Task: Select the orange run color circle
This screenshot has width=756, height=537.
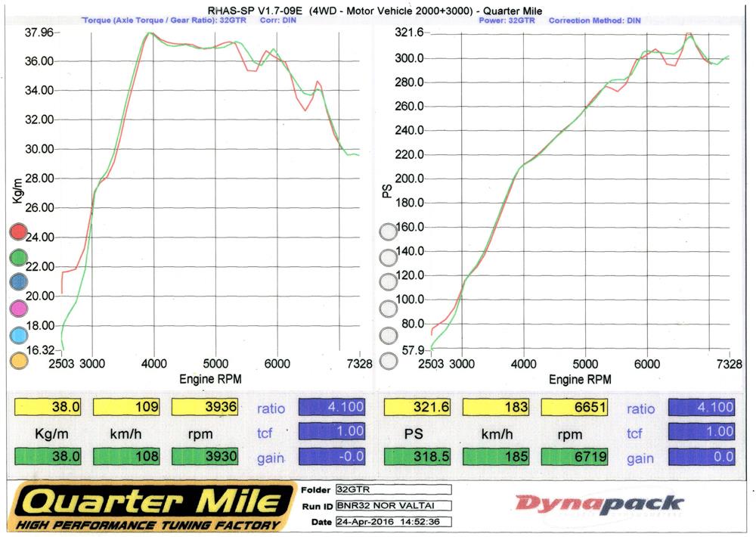Action: 18,361
